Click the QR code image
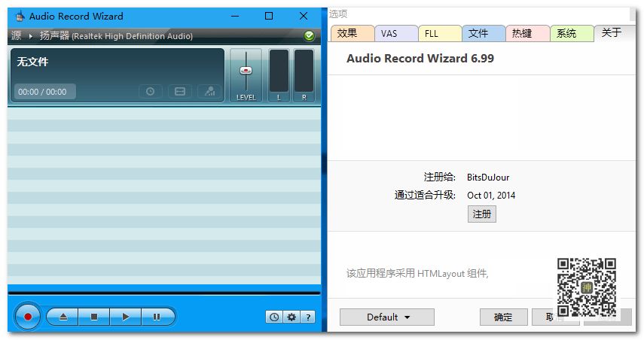The width and height of the screenshot is (644, 340). (x=587, y=287)
